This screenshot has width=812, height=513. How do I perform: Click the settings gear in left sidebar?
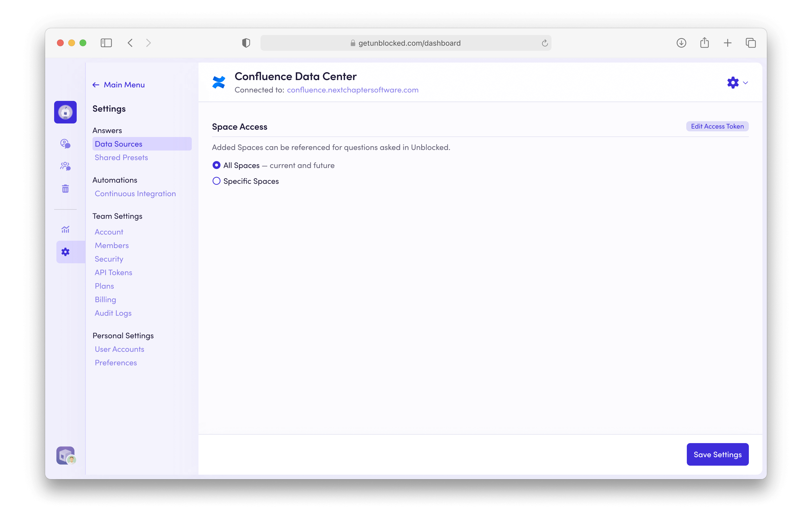pos(65,252)
